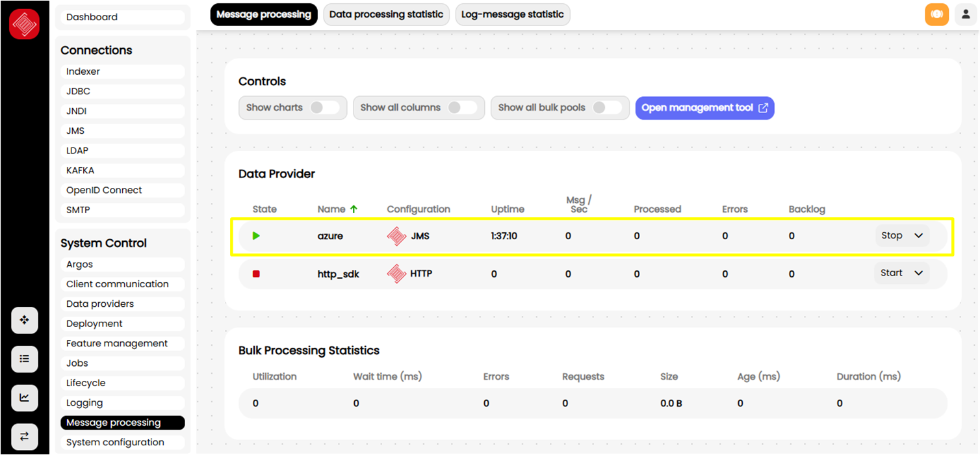Open Data providers in sidebar
Screen dimensions: 980x455
point(122,304)
